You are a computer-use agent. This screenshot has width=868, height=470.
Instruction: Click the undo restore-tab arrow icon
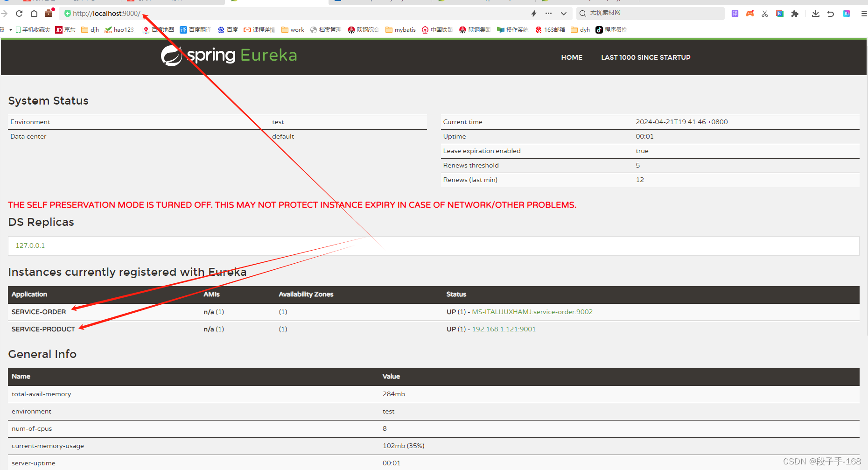tap(831, 14)
